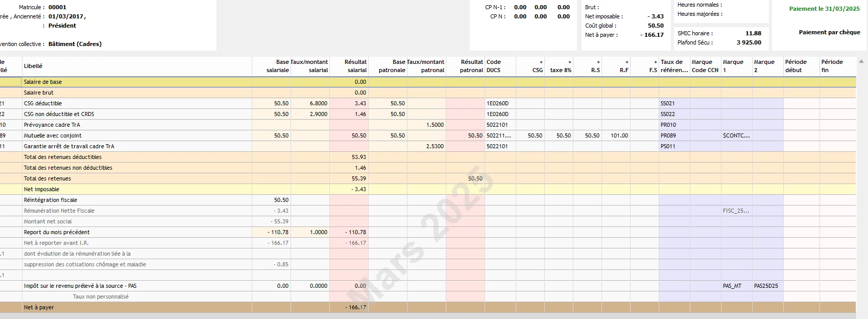868x319 pixels.
Task: Click the "Libellé" column header
Action: (x=137, y=66)
